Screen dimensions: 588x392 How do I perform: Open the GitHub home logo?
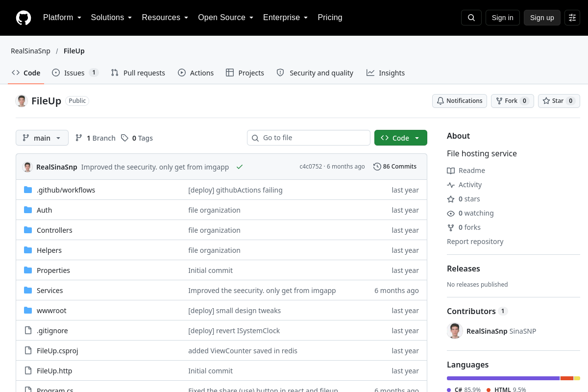pos(24,18)
